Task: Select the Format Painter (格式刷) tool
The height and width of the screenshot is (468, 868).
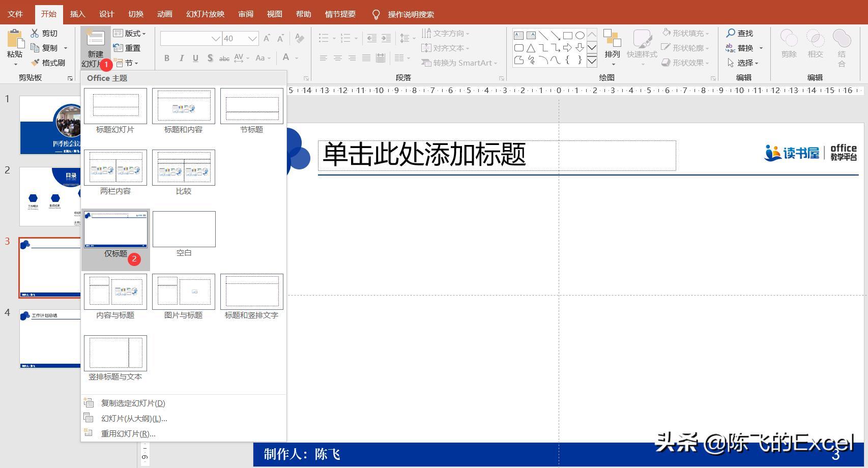Action: point(35,63)
